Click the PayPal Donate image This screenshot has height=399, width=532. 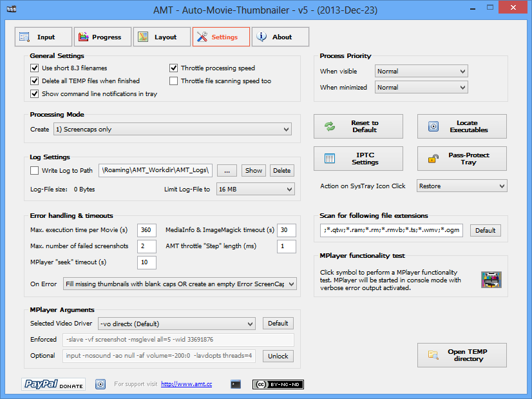[53, 384]
